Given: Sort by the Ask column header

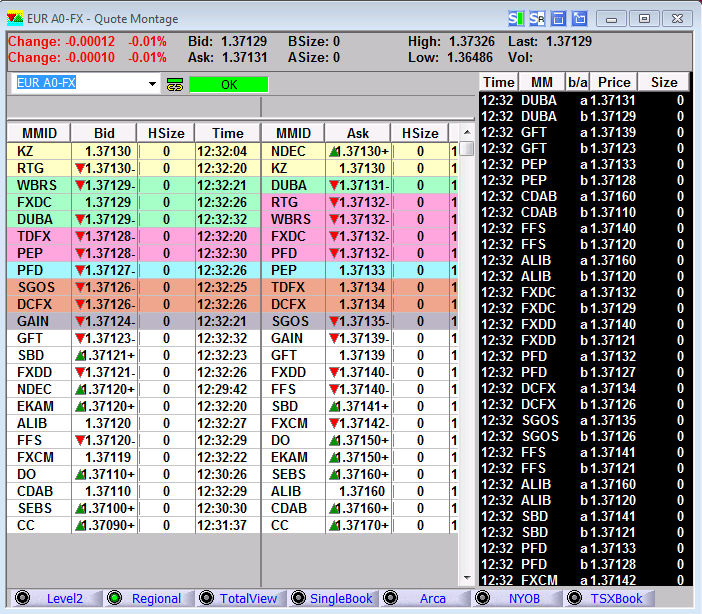Looking at the screenshot, I should (x=357, y=133).
